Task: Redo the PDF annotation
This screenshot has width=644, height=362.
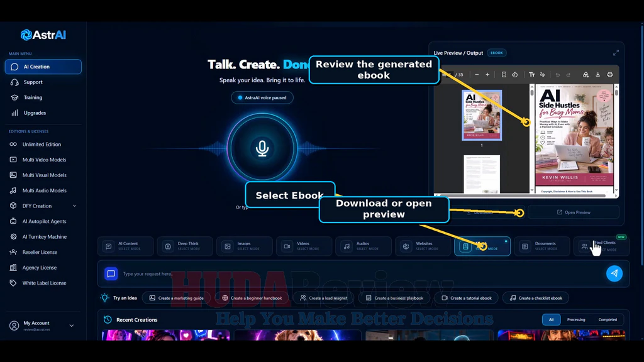Action: tap(569, 75)
